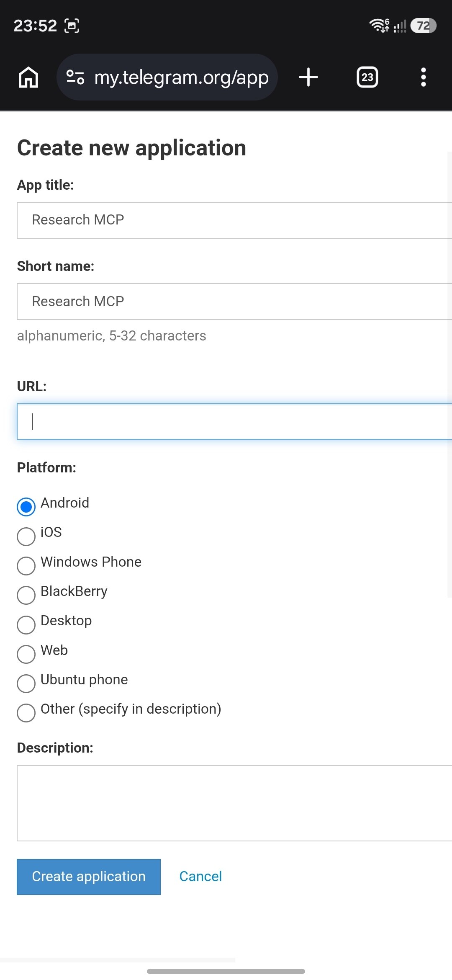Select the Android platform option
Screen dimensions: 452x980
pyautogui.click(x=26, y=507)
